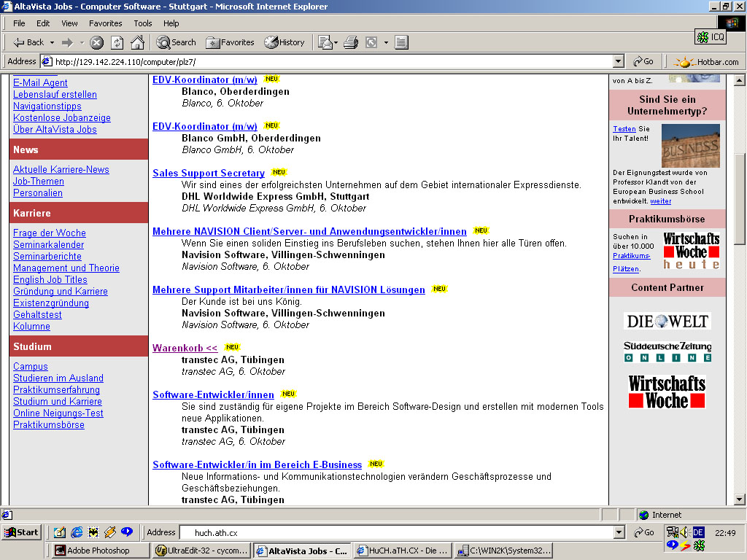Viewport: 747px width, 560px height.
Task: Open the Favorites menu
Action: tap(105, 23)
